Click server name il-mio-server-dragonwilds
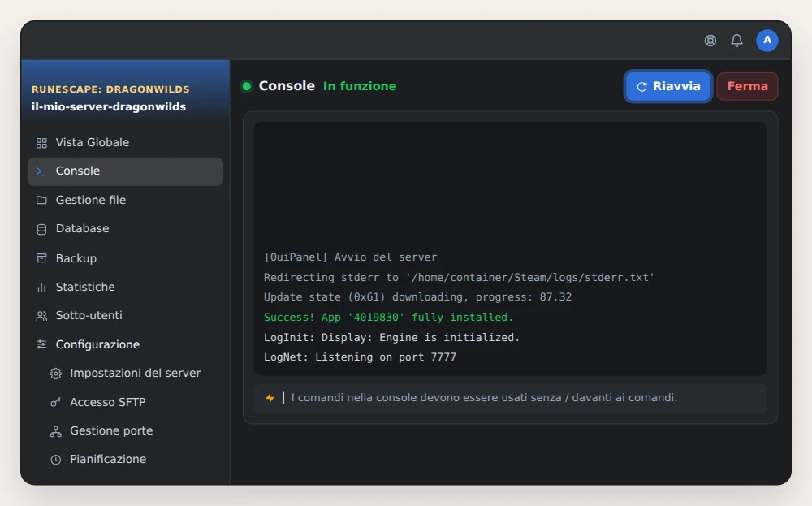812x506 pixels. [109, 106]
